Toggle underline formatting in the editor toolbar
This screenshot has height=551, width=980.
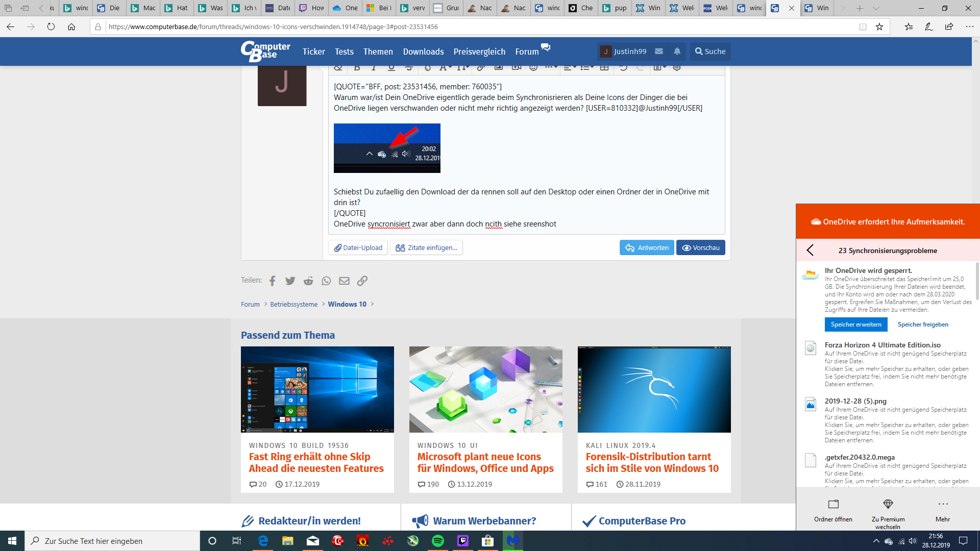coord(391,68)
